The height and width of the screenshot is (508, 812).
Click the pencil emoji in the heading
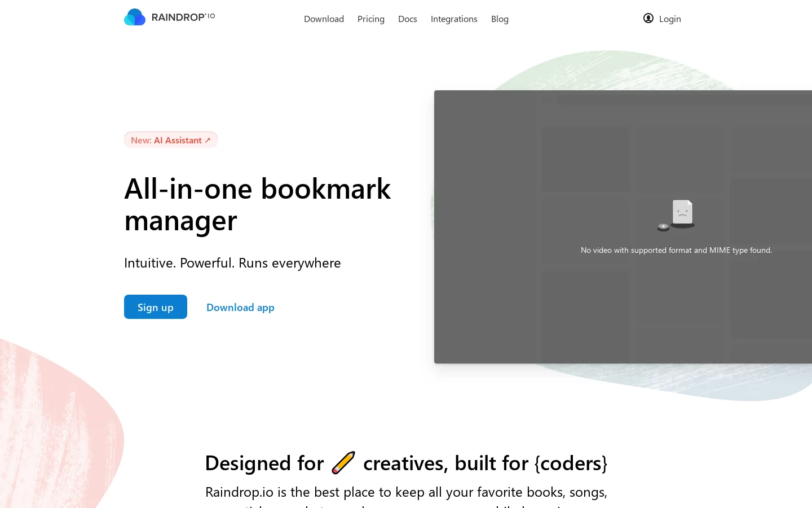343,463
